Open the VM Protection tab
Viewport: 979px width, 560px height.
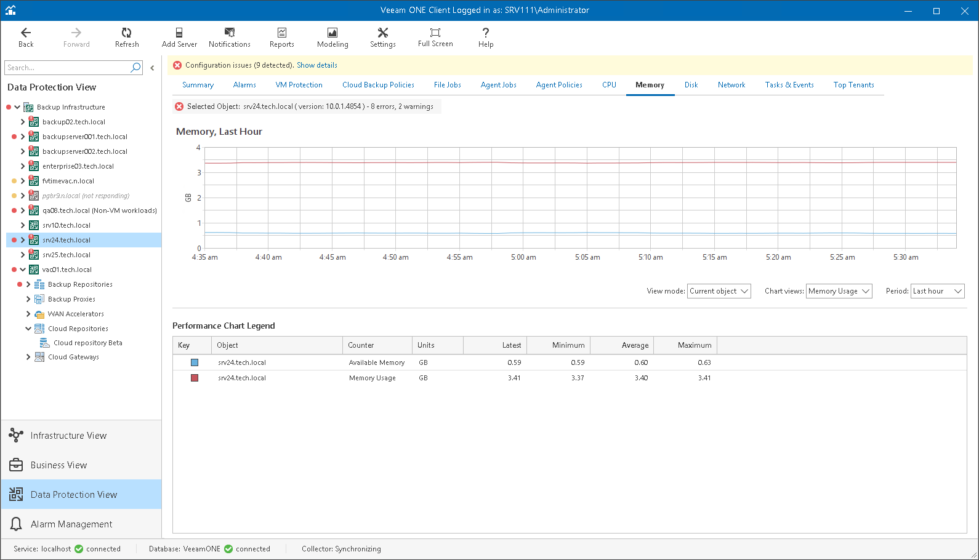click(299, 85)
